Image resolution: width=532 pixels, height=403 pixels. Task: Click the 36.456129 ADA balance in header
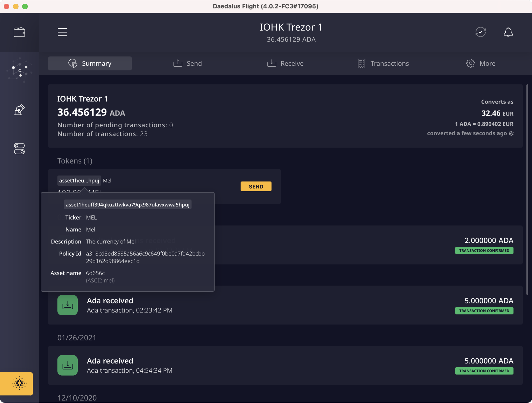click(291, 39)
